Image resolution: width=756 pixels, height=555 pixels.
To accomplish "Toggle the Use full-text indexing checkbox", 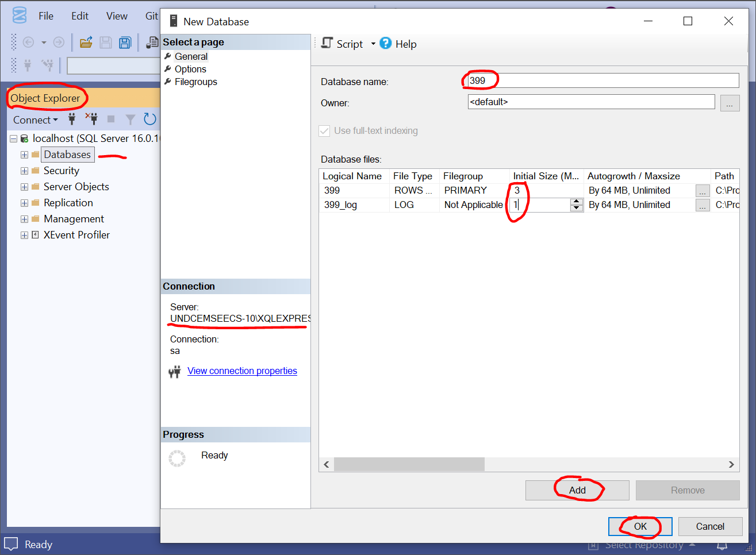I will tap(324, 131).
